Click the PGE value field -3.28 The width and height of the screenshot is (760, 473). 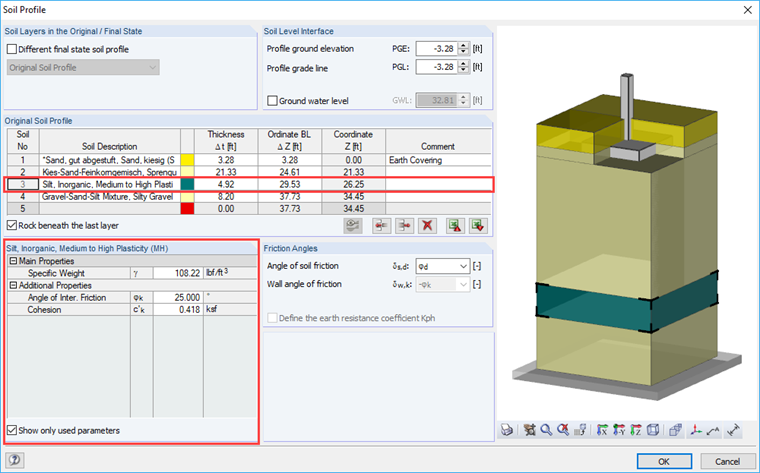coord(437,48)
